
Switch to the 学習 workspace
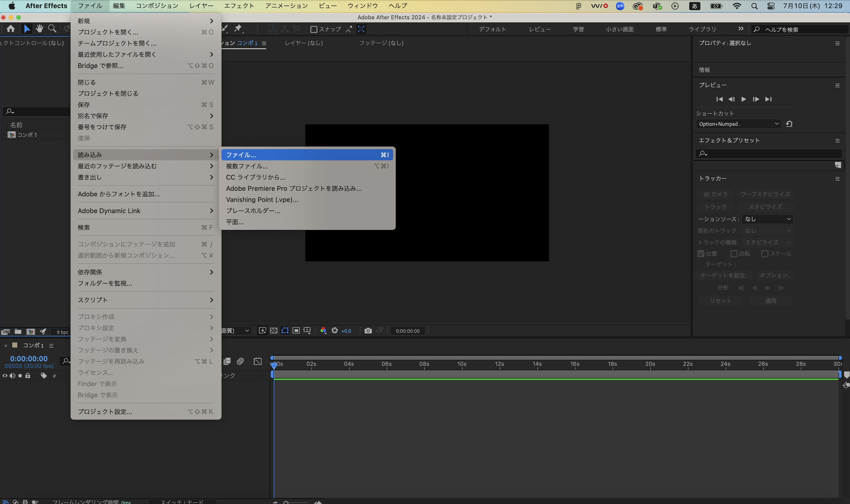click(579, 30)
